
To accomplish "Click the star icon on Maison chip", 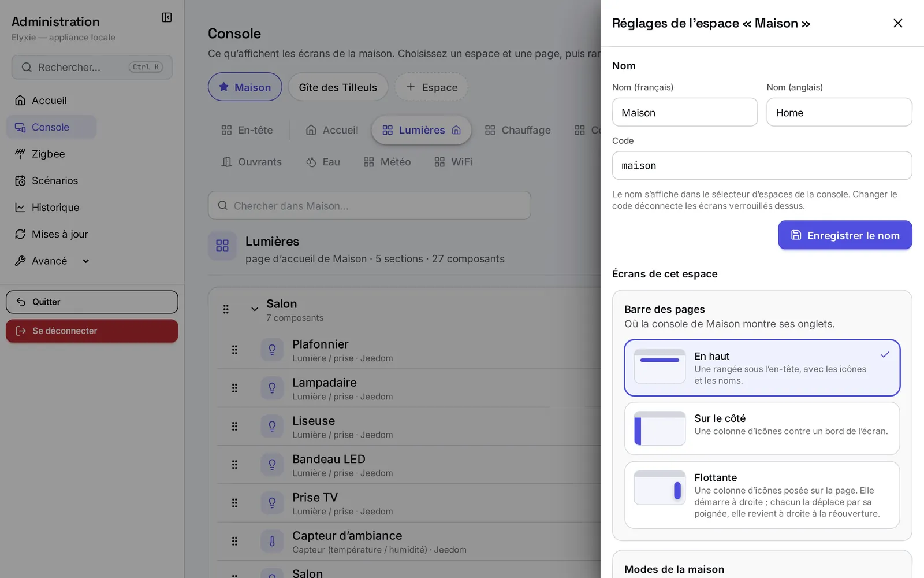I will coord(223,87).
